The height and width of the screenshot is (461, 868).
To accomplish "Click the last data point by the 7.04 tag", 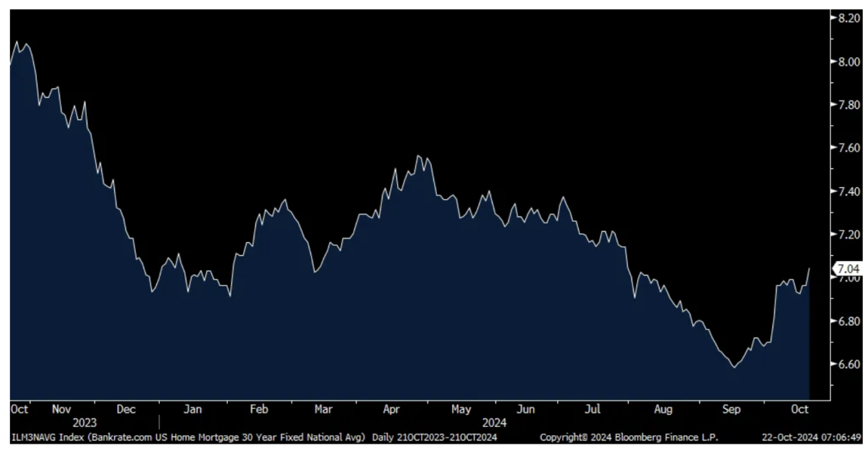I will 809,269.
